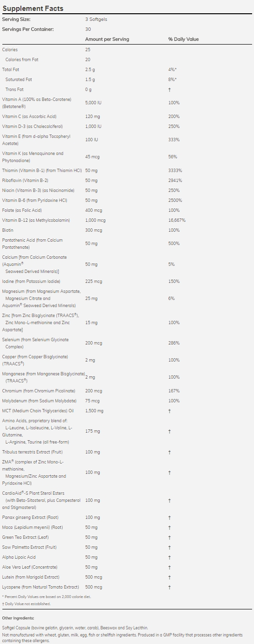The image size is (254, 644).
Task: Click the Amount per Serving column header
Action: pyautogui.click(x=107, y=39)
